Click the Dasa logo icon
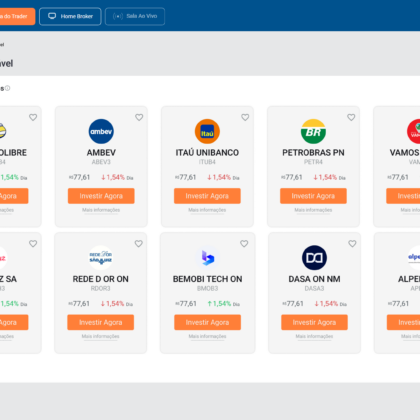The image size is (420, 420). pyautogui.click(x=314, y=258)
